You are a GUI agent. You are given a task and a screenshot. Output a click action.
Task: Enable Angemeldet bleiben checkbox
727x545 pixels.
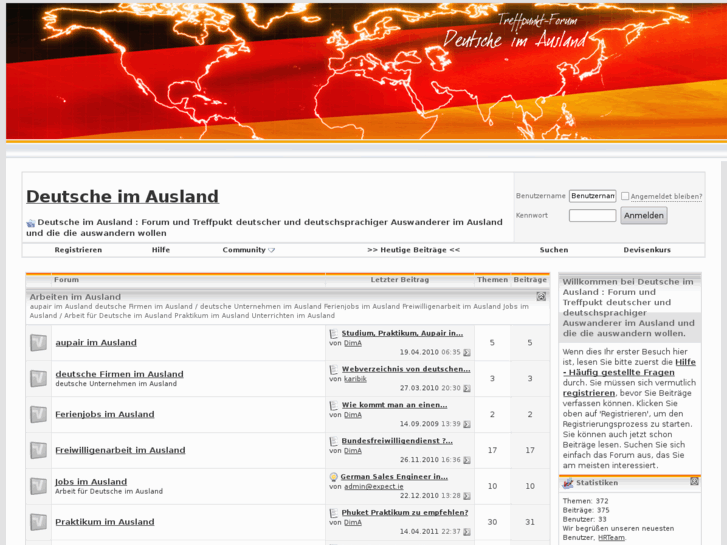[625, 196]
